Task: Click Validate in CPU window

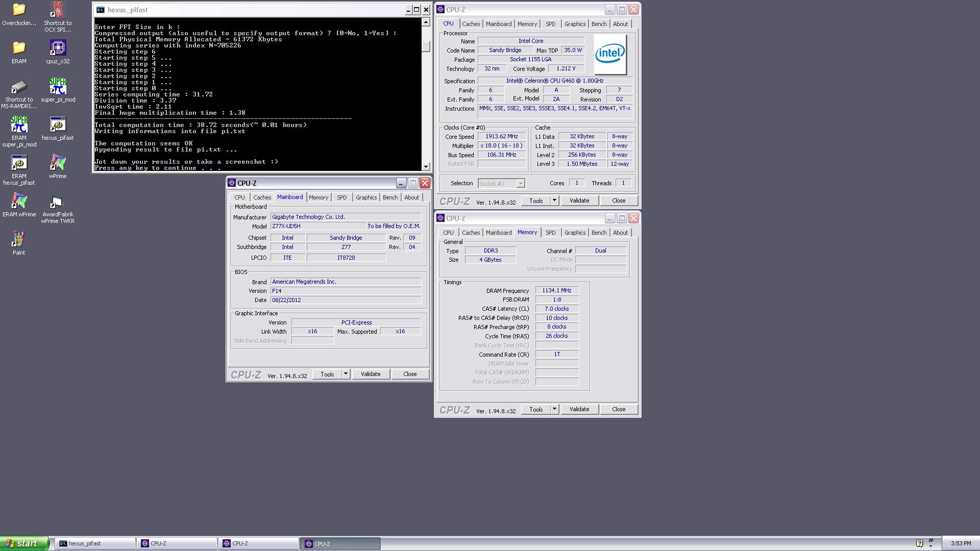Action: coord(579,201)
